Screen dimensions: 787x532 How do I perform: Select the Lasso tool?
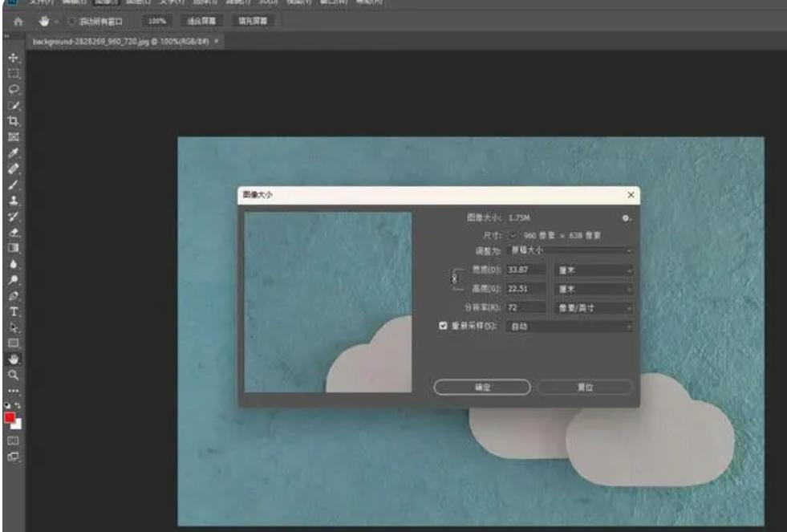coord(13,89)
